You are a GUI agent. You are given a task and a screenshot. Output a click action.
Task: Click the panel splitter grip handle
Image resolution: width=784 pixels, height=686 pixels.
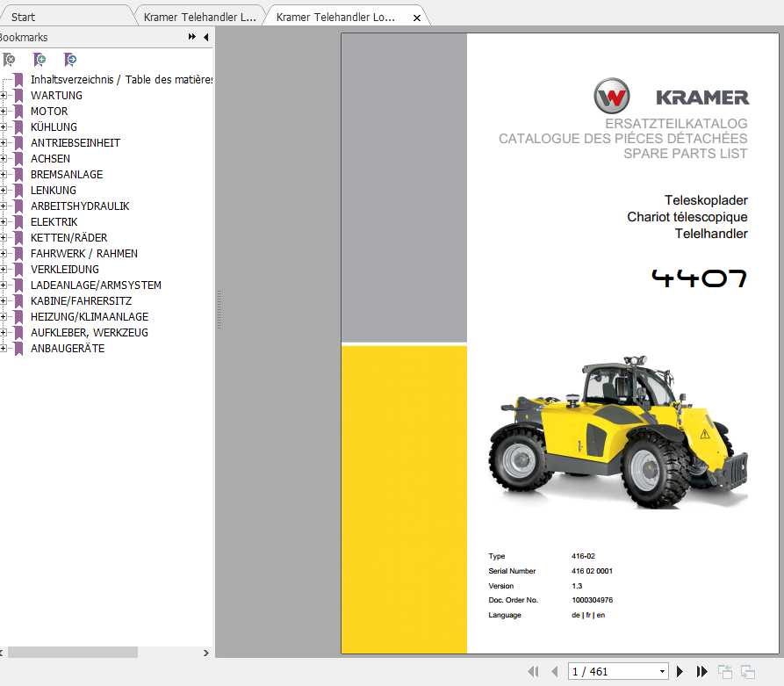pyautogui.click(x=219, y=309)
